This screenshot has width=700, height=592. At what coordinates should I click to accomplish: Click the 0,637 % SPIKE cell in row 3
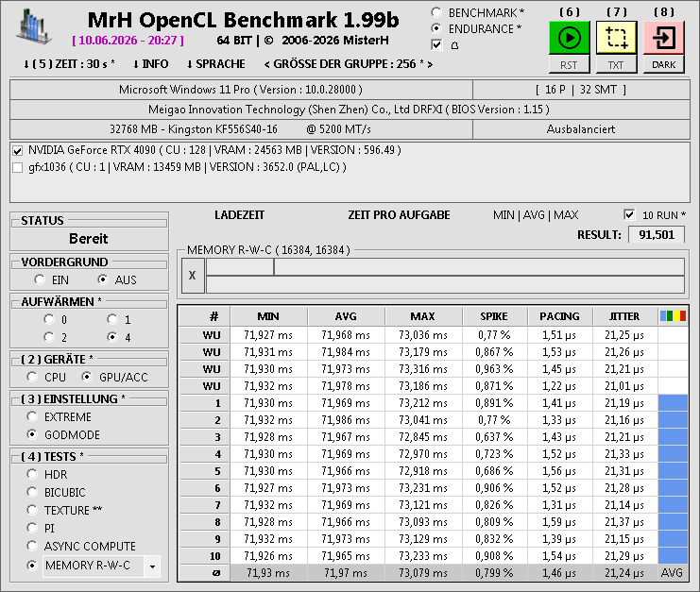pyautogui.click(x=494, y=437)
